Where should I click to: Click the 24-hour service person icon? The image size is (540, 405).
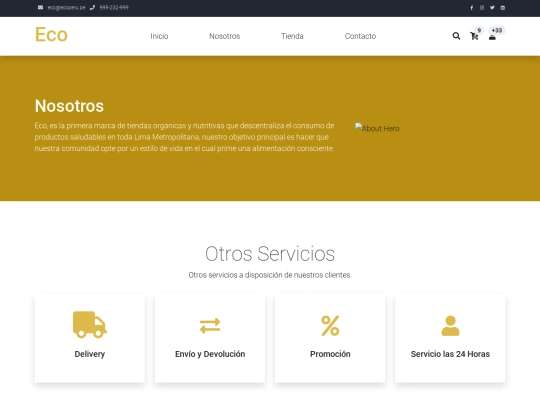click(450, 325)
